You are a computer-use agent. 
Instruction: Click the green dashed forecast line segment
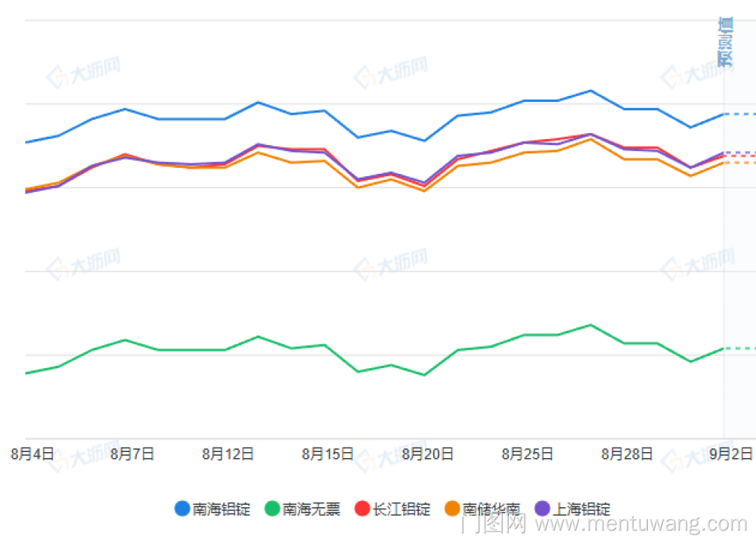tap(739, 348)
